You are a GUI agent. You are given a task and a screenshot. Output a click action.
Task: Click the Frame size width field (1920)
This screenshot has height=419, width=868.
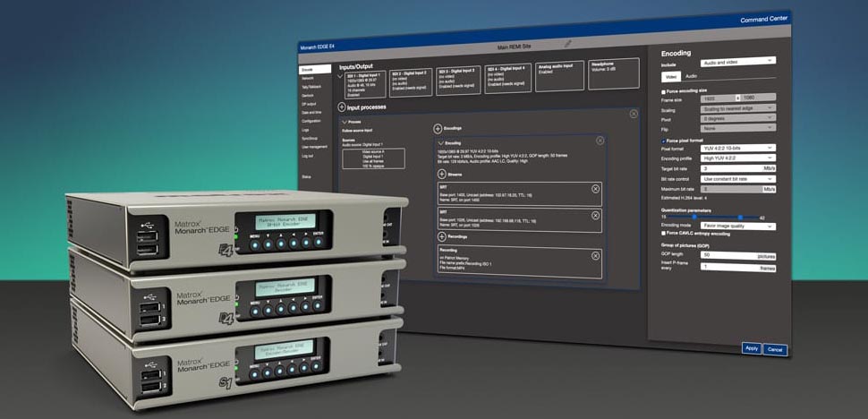pyautogui.click(x=717, y=98)
